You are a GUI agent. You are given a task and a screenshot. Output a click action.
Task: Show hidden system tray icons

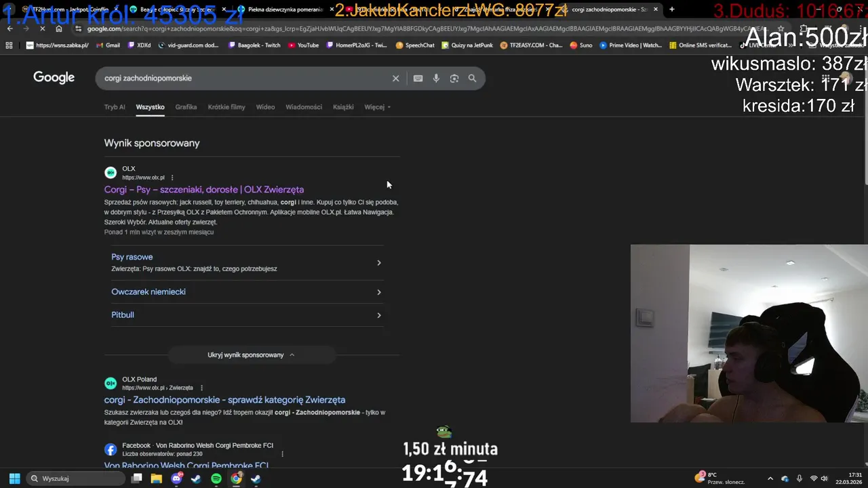pyautogui.click(x=770, y=479)
